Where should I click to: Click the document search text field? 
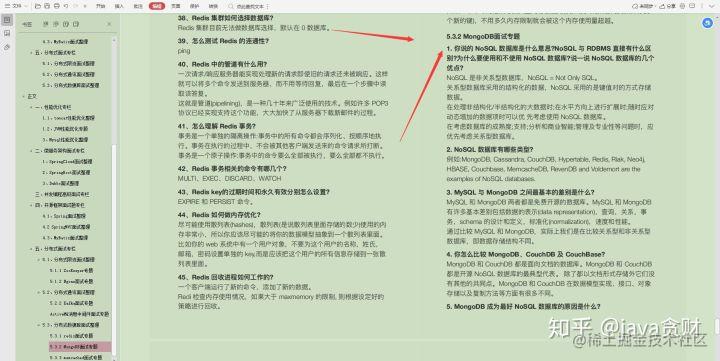coord(250,6)
